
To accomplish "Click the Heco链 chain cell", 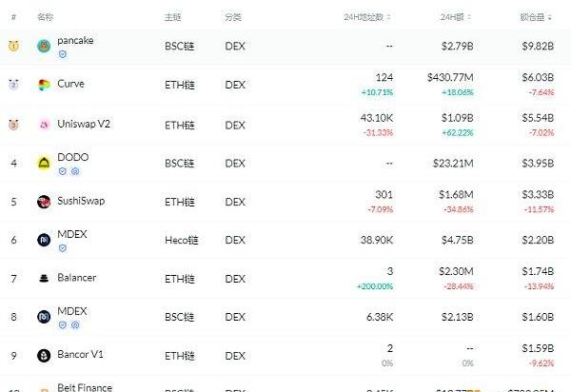I will pyautogui.click(x=179, y=241).
